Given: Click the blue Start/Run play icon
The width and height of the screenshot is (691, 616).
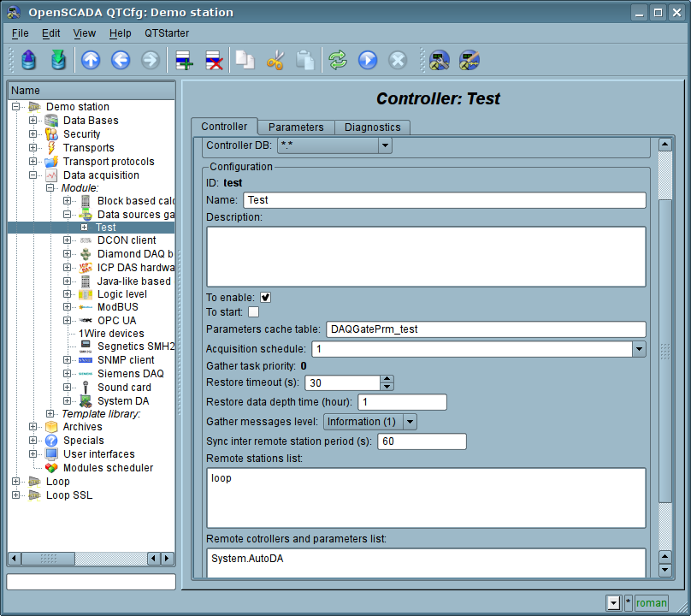Looking at the screenshot, I should (368, 60).
